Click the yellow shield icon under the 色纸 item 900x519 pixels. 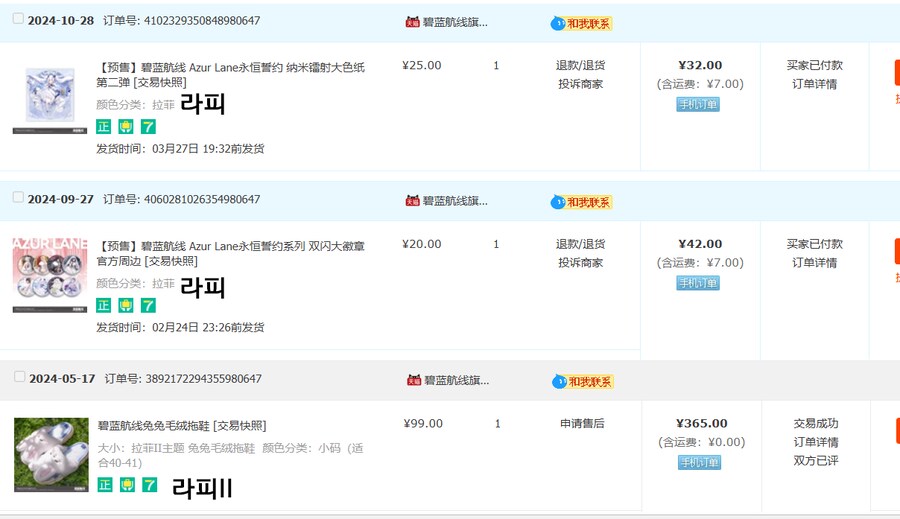tap(126, 126)
